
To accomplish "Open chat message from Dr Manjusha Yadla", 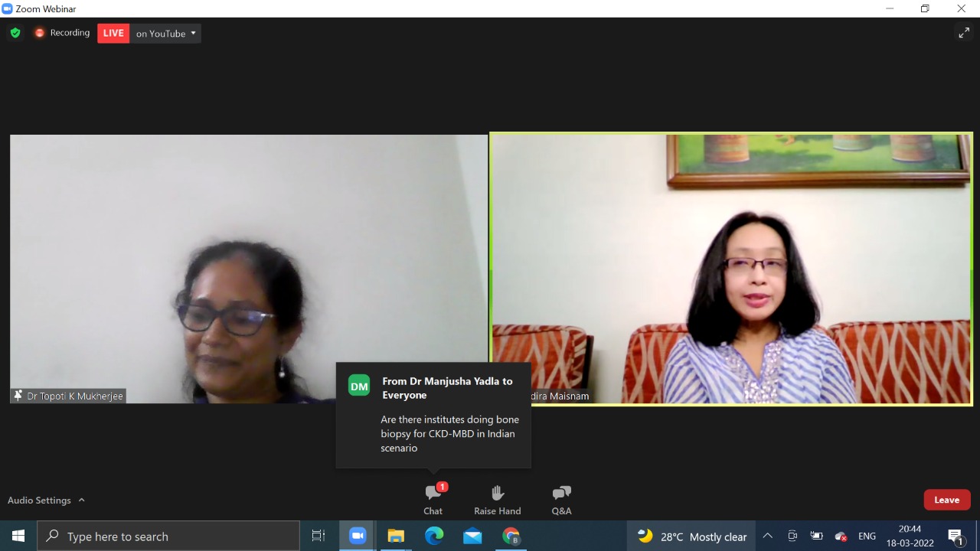I will tap(433, 415).
